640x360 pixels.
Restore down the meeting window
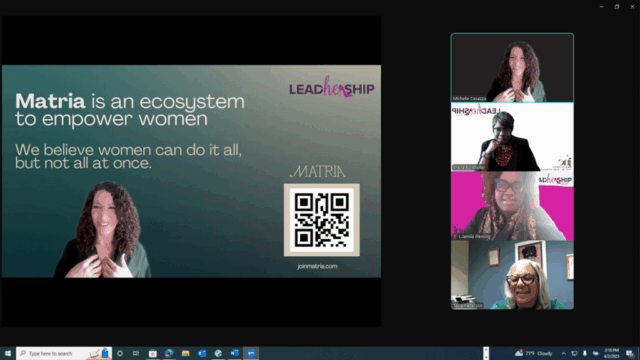coord(617,7)
